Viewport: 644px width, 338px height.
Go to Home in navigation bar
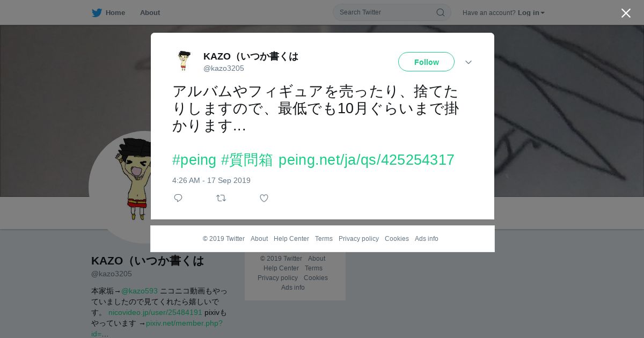click(115, 13)
